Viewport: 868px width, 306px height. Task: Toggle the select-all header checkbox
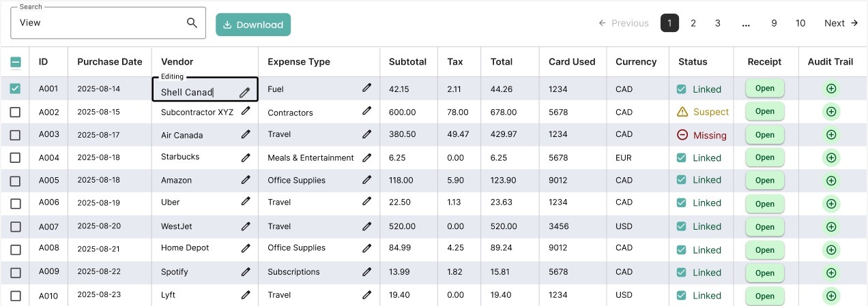(x=16, y=62)
